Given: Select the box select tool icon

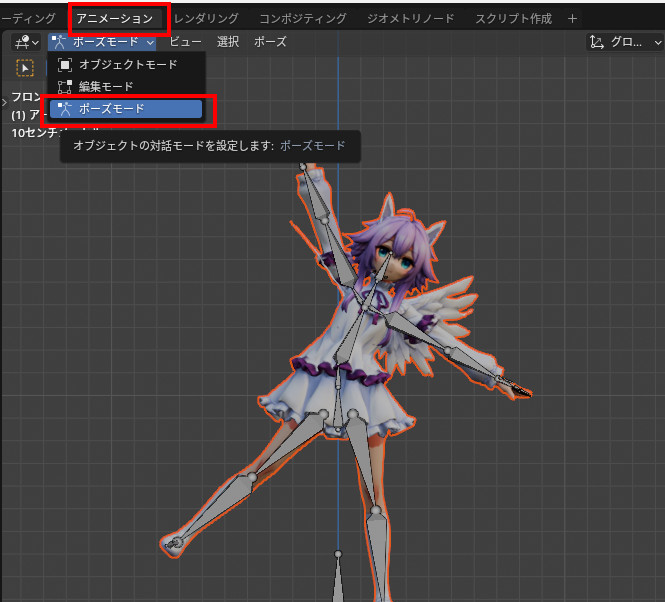Looking at the screenshot, I should [25, 68].
